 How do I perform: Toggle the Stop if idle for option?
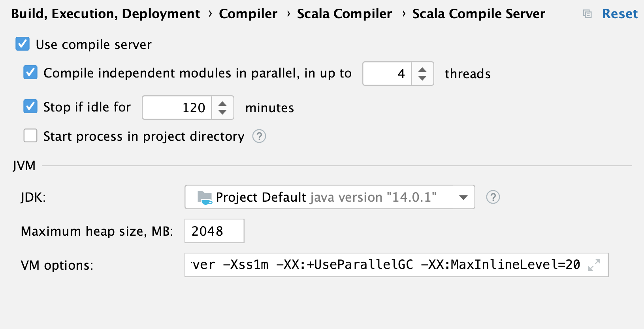[x=30, y=106]
